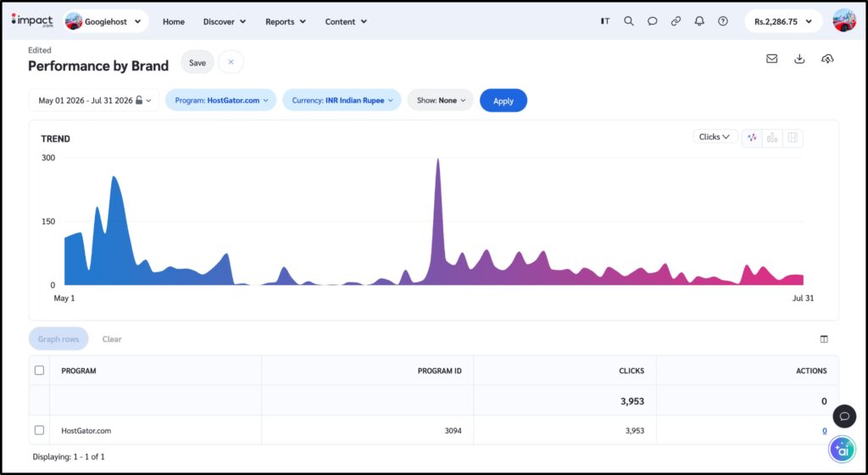
Task: Open the Program: HostGator.com filter
Action: (221, 100)
